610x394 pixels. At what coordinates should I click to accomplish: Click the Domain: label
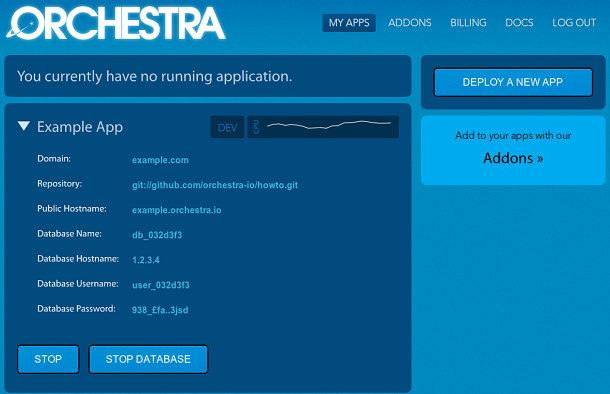coord(54,159)
